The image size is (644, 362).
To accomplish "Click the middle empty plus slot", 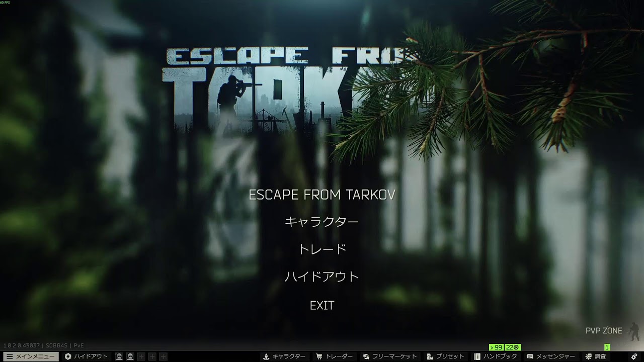I will (152, 356).
